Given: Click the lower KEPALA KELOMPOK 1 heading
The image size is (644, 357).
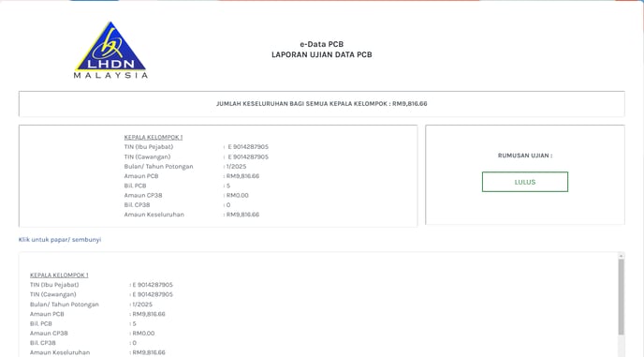Looking at the screenshot, I should [x=59, y=275].
